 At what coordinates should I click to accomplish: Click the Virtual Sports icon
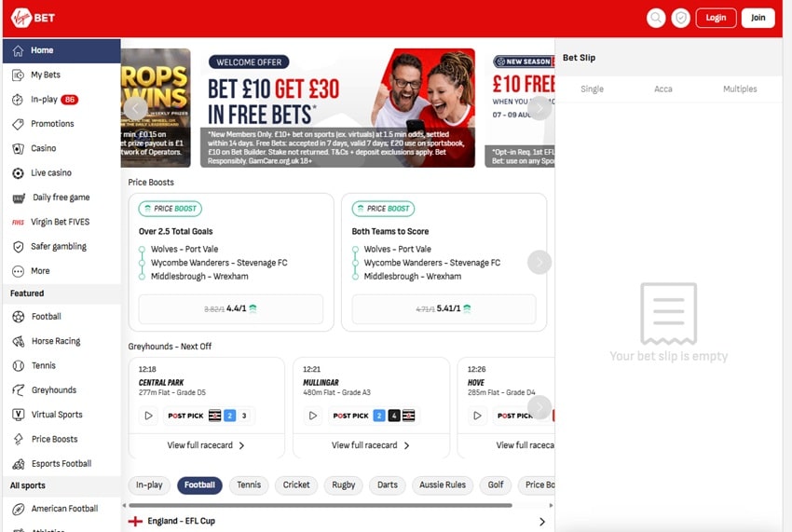tap(19, 415)
